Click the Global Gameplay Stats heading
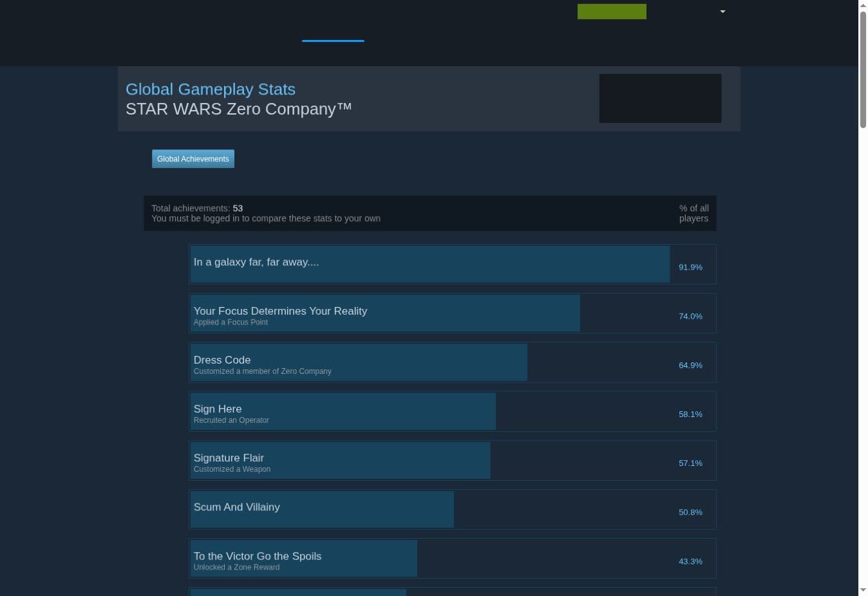Image resolution: width=868 pixels, height=596 pixels. tap(211, 89)
